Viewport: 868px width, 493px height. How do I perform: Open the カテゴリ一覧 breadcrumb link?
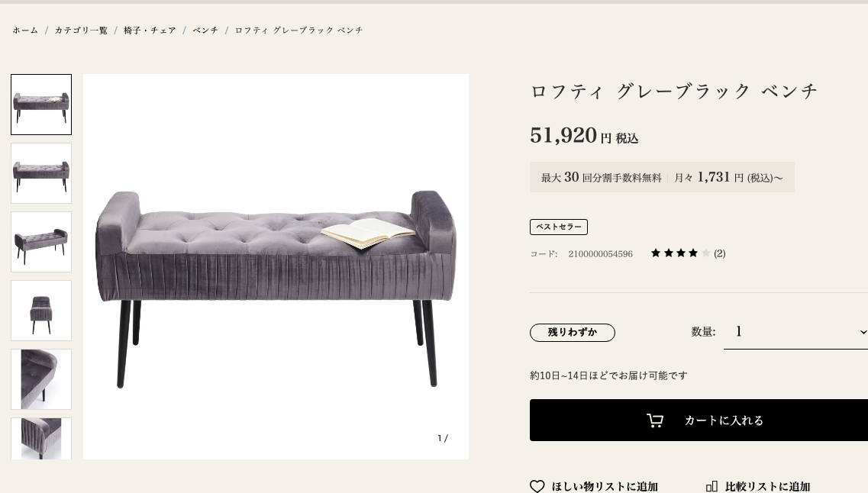(81, 31)
